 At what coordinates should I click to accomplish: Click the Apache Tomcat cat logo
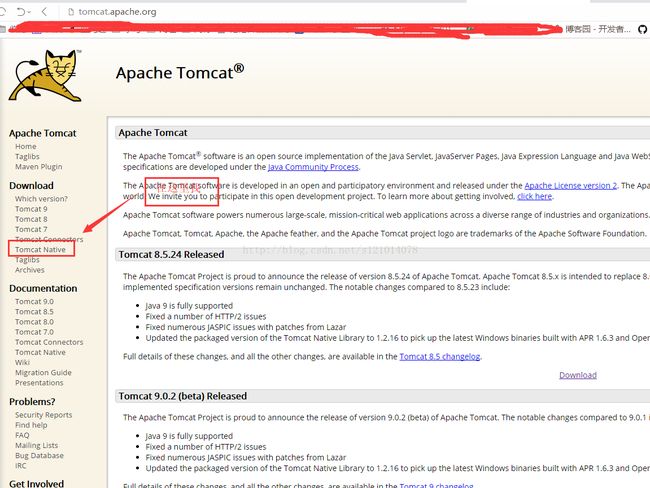coord(46,75)
